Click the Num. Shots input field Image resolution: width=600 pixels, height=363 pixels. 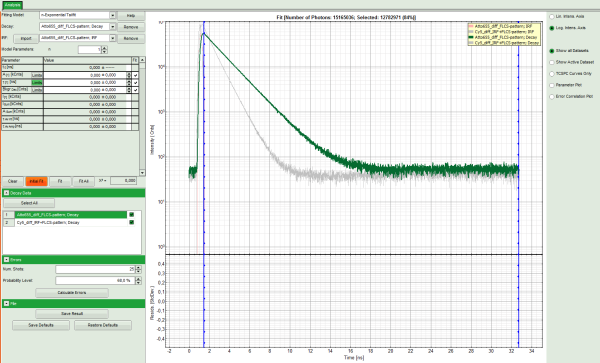[x=95, y=270]
